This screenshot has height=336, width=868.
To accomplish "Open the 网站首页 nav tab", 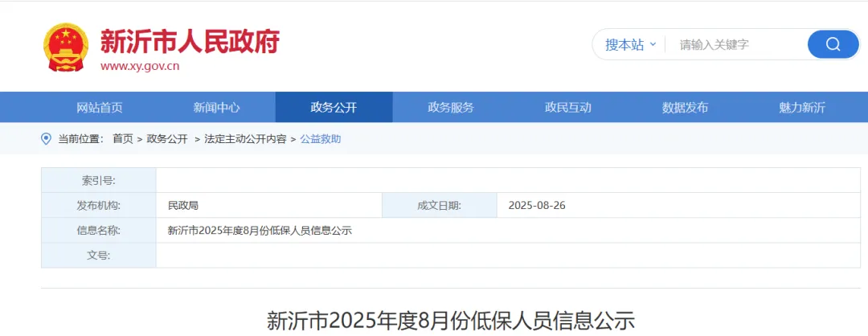I will pyautogui.click(x=100, y=108).
